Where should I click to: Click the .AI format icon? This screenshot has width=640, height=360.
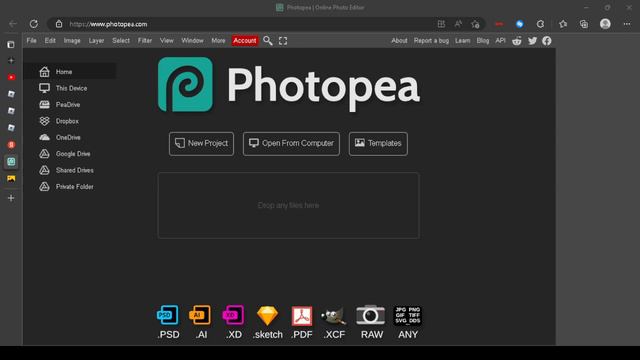tap(200, 315)
